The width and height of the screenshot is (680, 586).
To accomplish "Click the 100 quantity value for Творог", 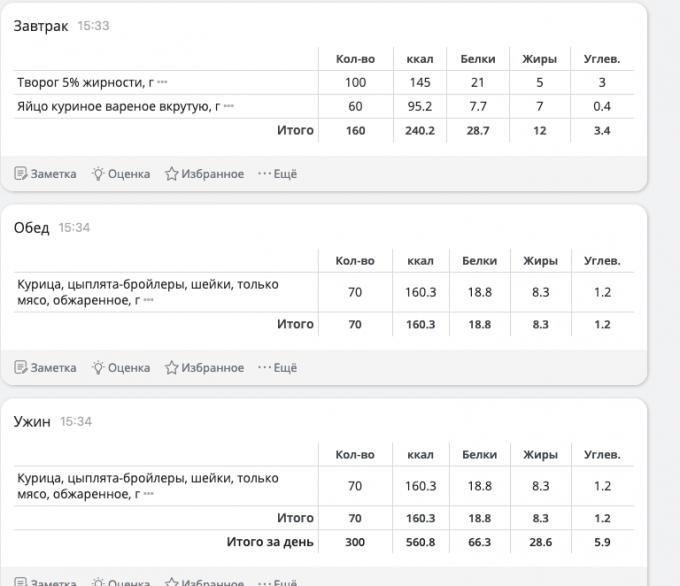I will (x=355, y=82).
